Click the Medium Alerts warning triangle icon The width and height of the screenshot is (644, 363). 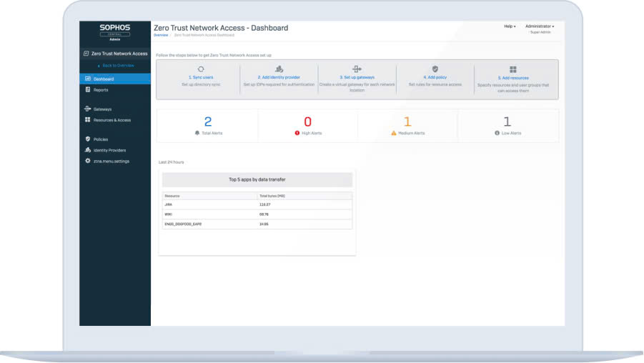(x=394, y=133)
